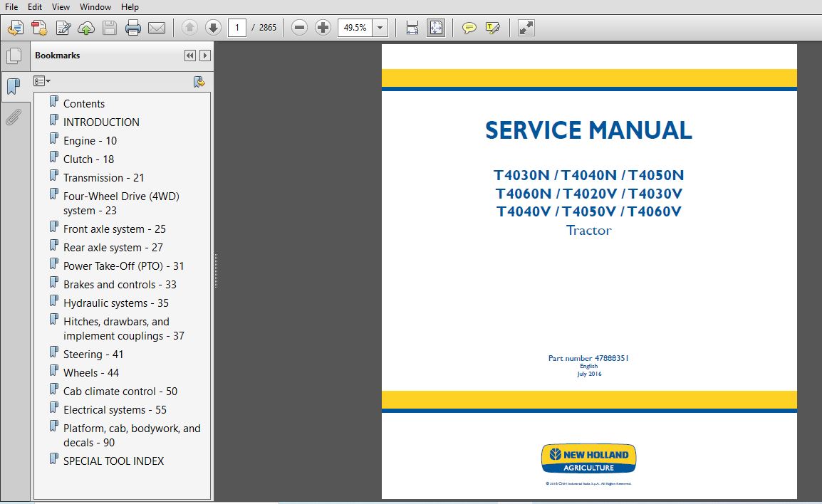Open the Steering - 41 bookmark
822x504 pixels.
(x=93, y=355)
